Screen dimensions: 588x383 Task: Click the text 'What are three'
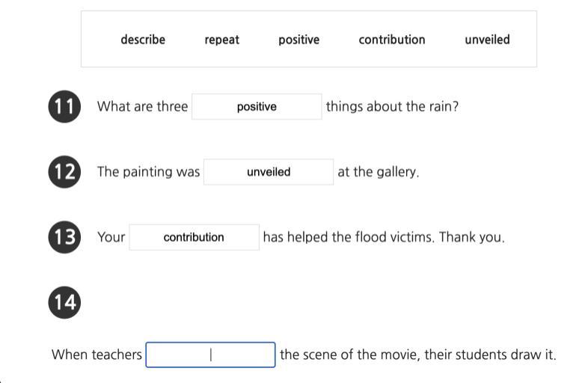[x=142, y=106]
